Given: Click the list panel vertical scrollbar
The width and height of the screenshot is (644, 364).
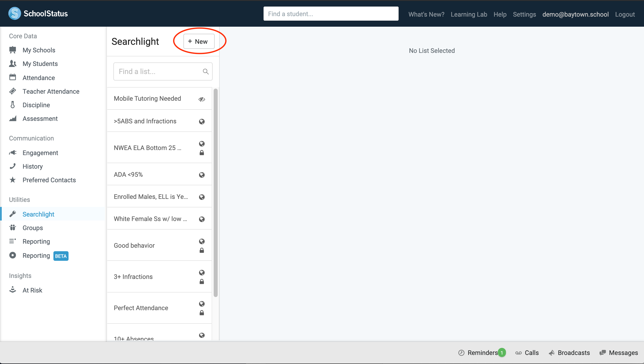Looking at the screenshot, I should coord(215,193).
